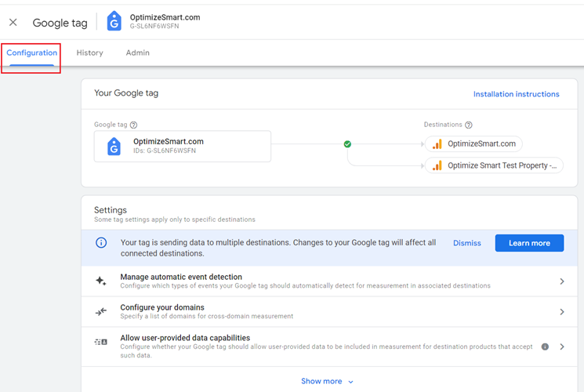The image size is (584, 392).
Task: Click Analytics icon of Optimize Smart Test Property
Action: (x=437, y=165)
